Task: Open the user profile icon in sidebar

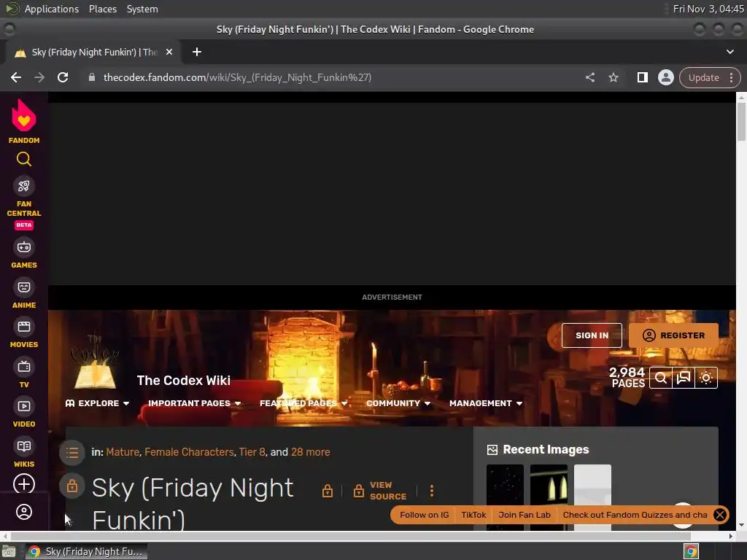Action: coord(24,512)
